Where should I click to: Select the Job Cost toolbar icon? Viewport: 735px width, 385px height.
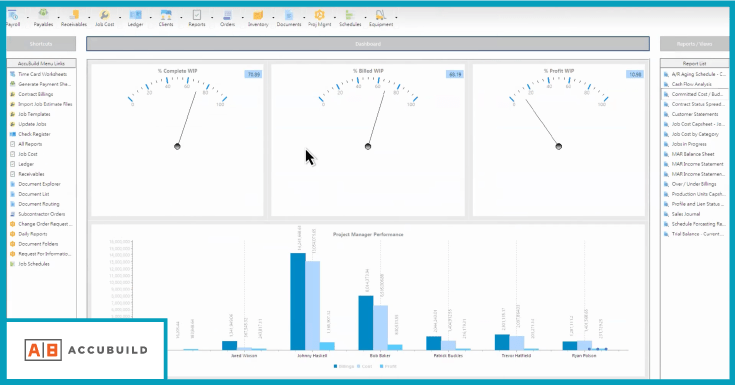[x=105, y=18]
